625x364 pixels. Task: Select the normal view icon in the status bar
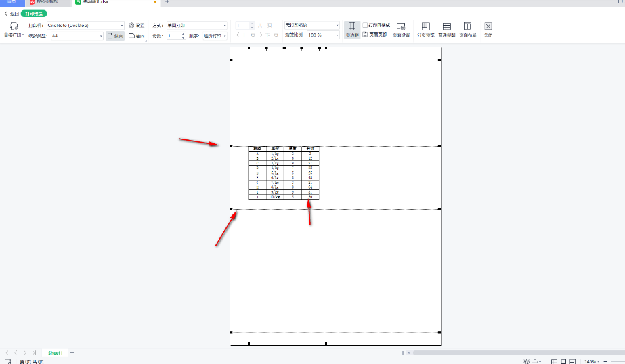[554, 361]
